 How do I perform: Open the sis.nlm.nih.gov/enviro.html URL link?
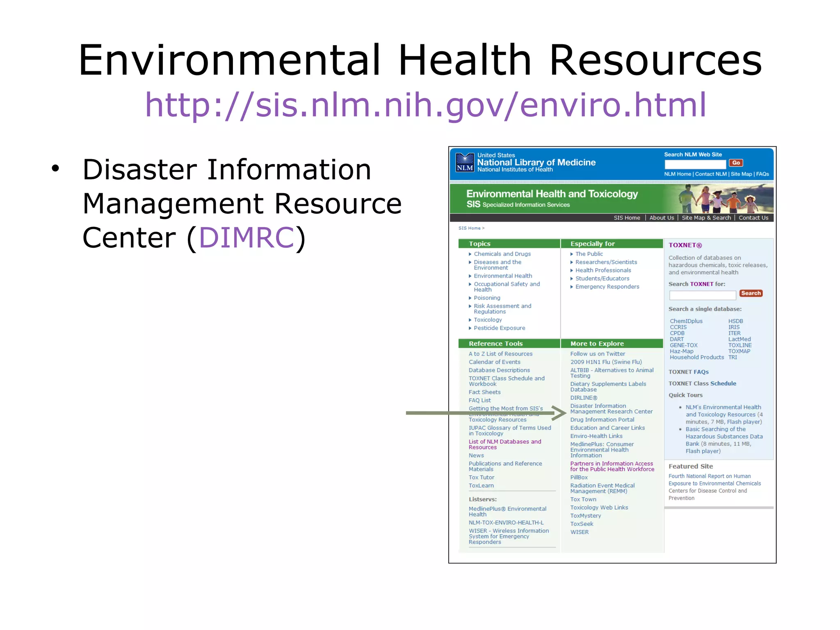(425, 105)
